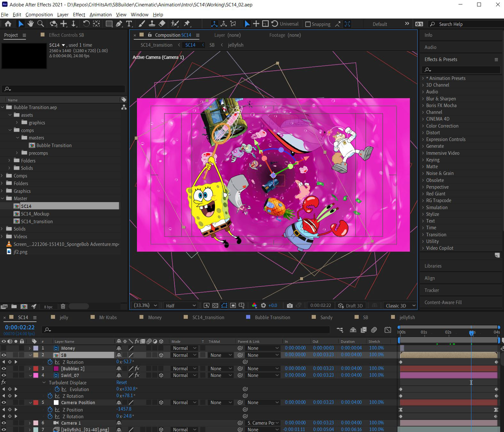Screen dimensions: 504x432
Task: Select the Roto Brush tool
Action: pyautogui.click(x=175, y=24)
